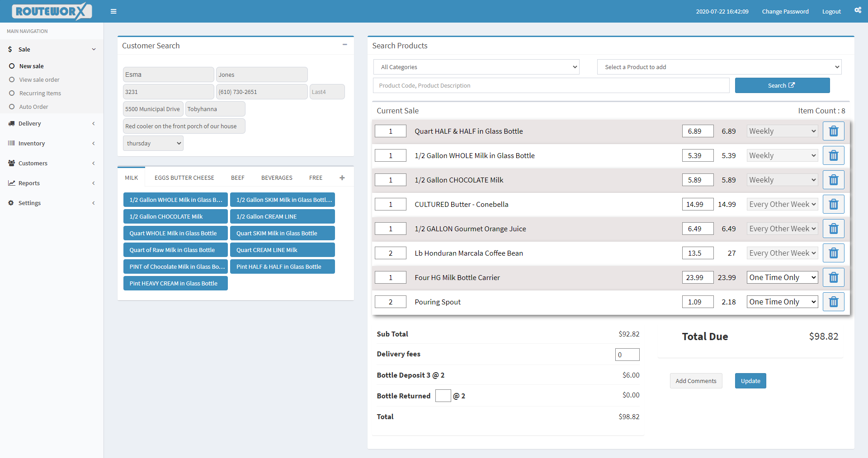
Task: Open the BEEF tab
Action: (x=238, y=178)
